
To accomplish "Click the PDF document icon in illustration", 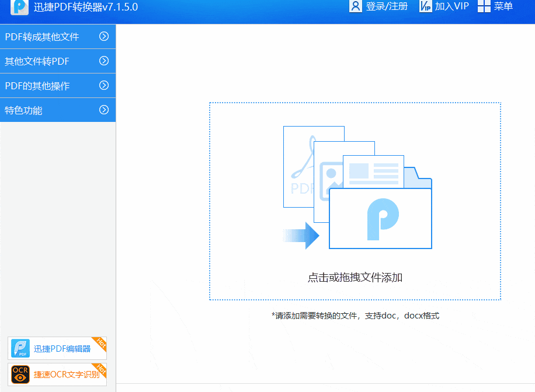I will click(298, 167).
